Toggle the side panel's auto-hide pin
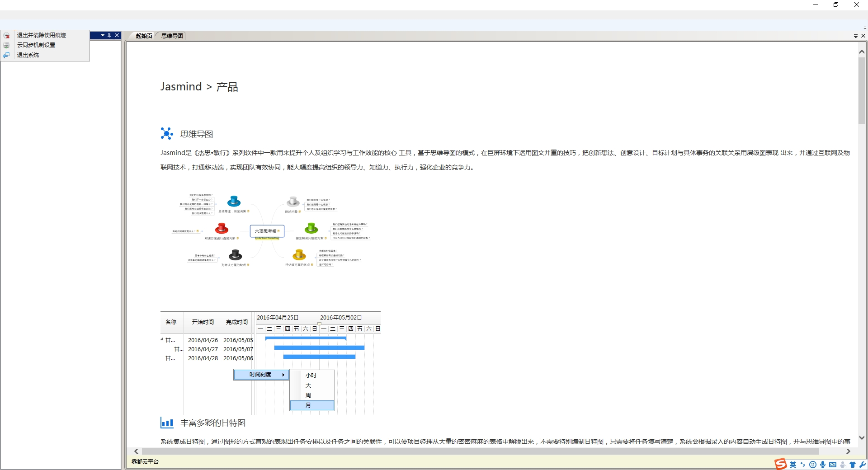Screen dimensions: 868x470 109,35
